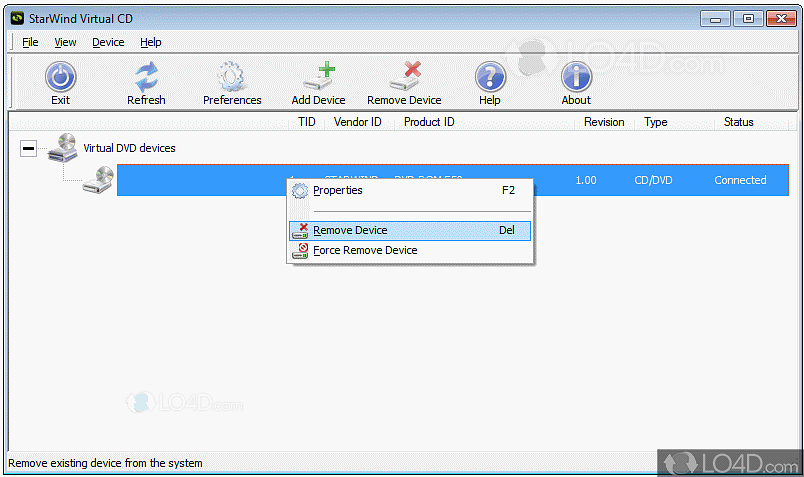Select the Virtual DVD devices group icon
The width and height of the screenshot is (804, 477).
[63, 148]
